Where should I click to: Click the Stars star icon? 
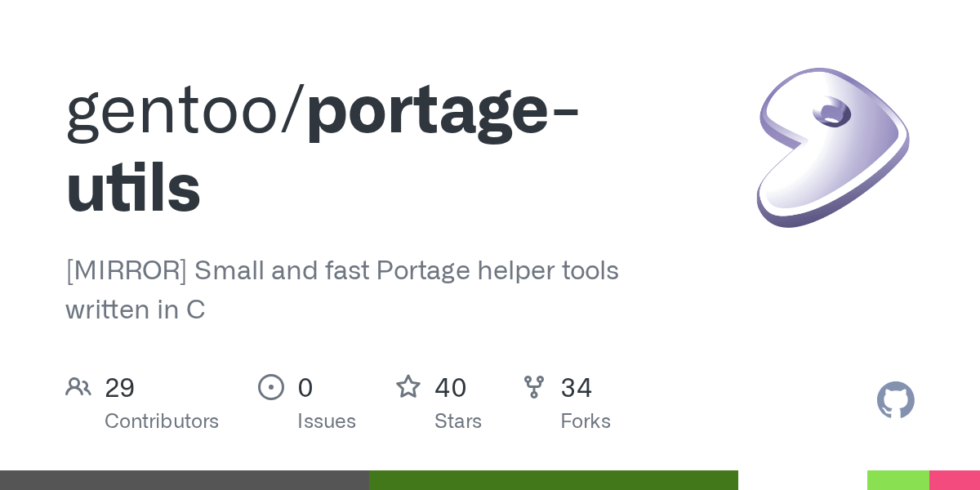click(x=408, y=387)
